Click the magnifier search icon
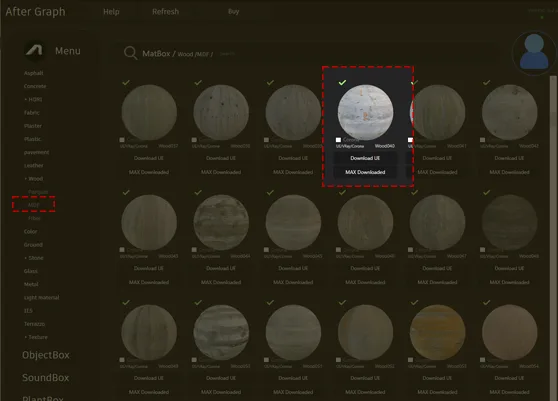 pyautogui.click(x=130, y=53)
